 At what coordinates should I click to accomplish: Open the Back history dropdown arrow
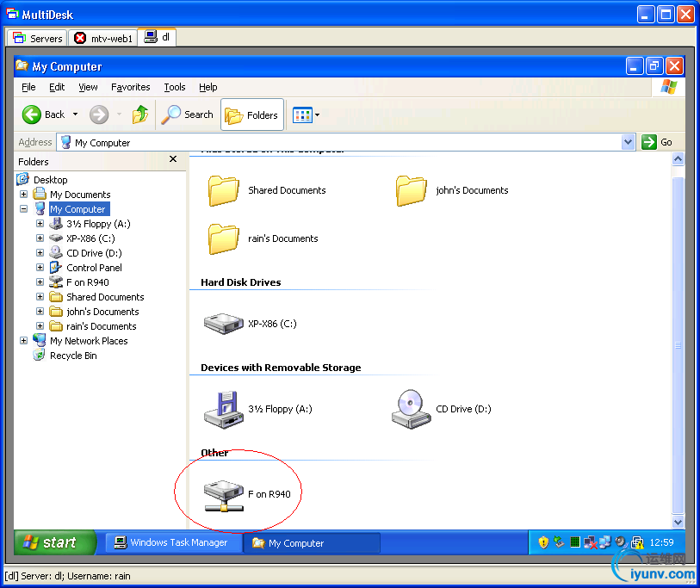(x=76, y=115)
